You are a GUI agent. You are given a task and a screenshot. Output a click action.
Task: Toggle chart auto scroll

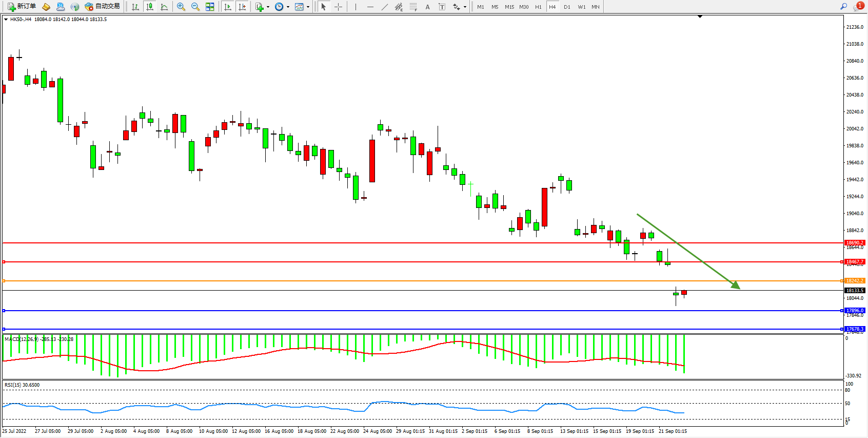coord(228,7)
